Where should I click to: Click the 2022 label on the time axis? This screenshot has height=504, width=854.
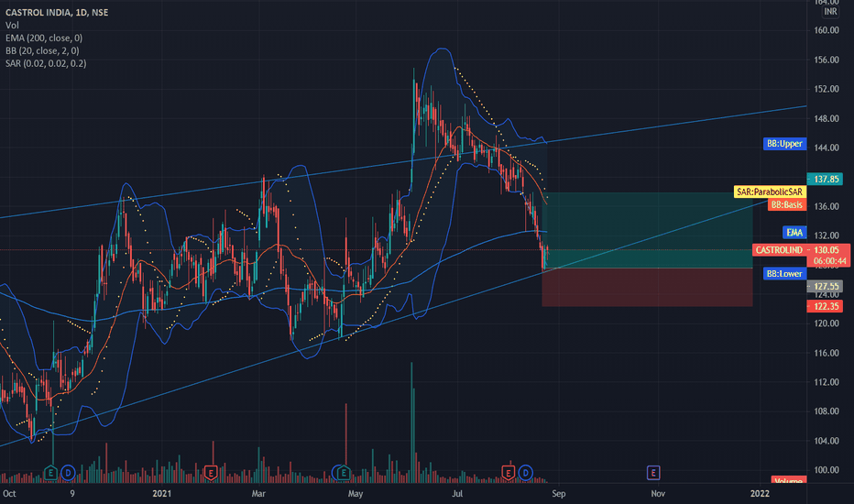[760, 494]
